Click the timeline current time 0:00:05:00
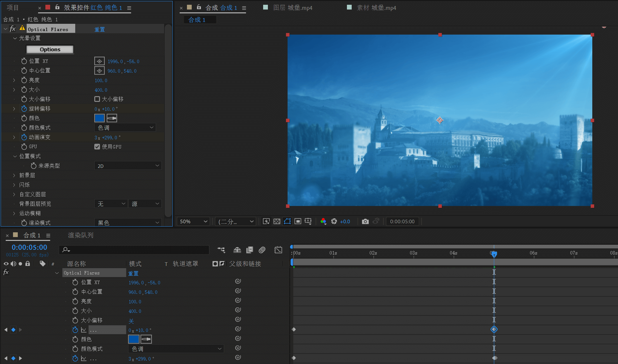 pos(29,247)
